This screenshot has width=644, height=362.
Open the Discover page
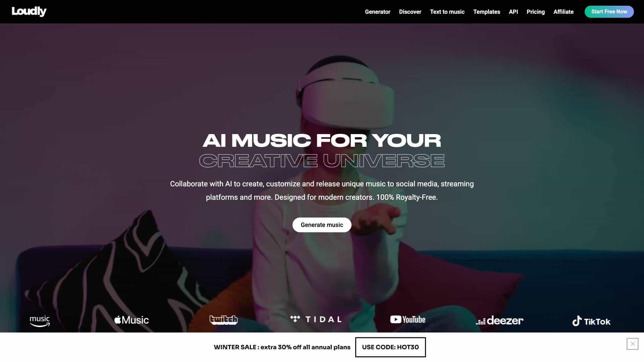410,12
